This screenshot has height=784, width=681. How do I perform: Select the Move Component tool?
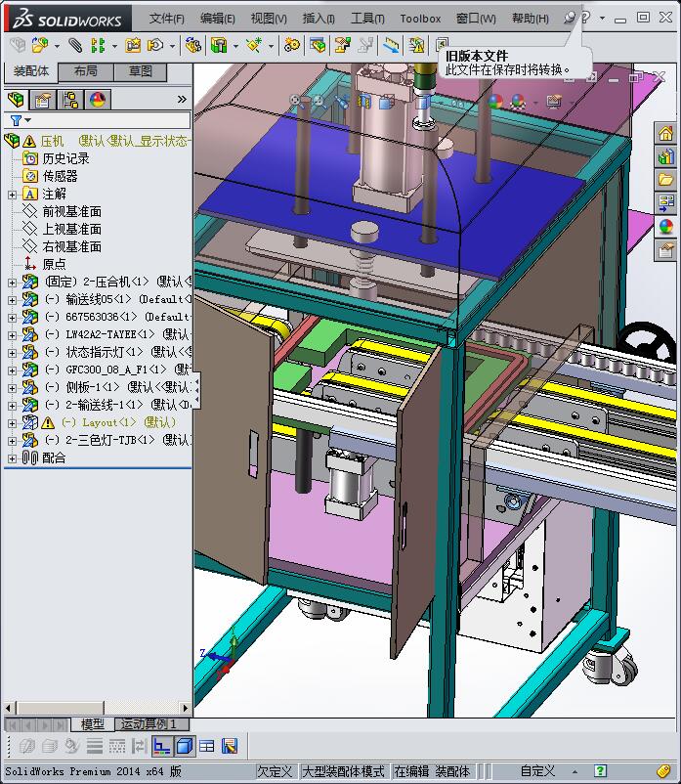coord(155,46)
